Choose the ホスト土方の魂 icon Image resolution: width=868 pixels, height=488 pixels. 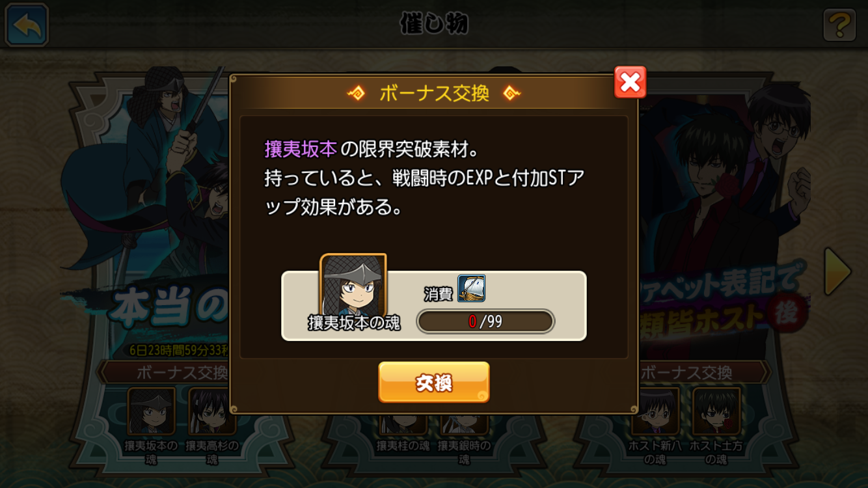716,411
